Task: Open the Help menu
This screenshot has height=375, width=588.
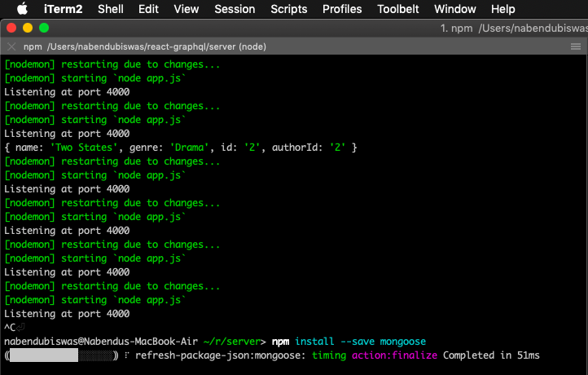Action: coord(502,9)
